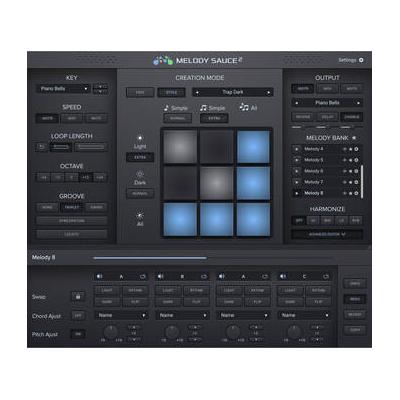Select the longer Loop Length bar
400x400 pixels.
click(91, 147)
